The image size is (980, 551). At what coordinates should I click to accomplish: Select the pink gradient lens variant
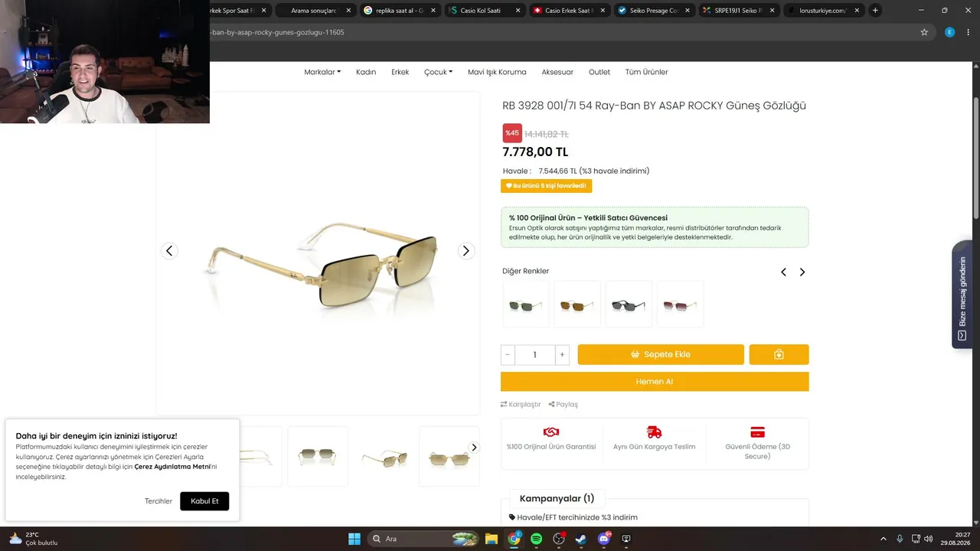[680, 305]
